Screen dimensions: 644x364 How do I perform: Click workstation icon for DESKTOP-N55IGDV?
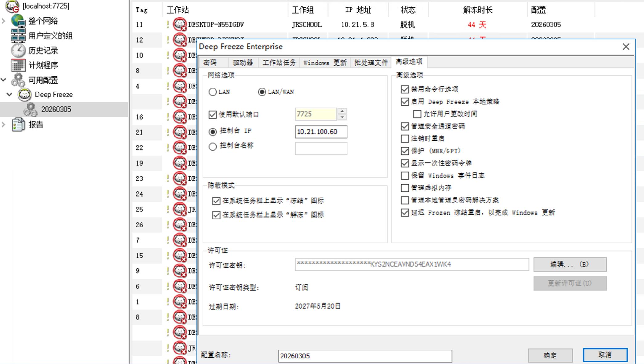(180, 24)
